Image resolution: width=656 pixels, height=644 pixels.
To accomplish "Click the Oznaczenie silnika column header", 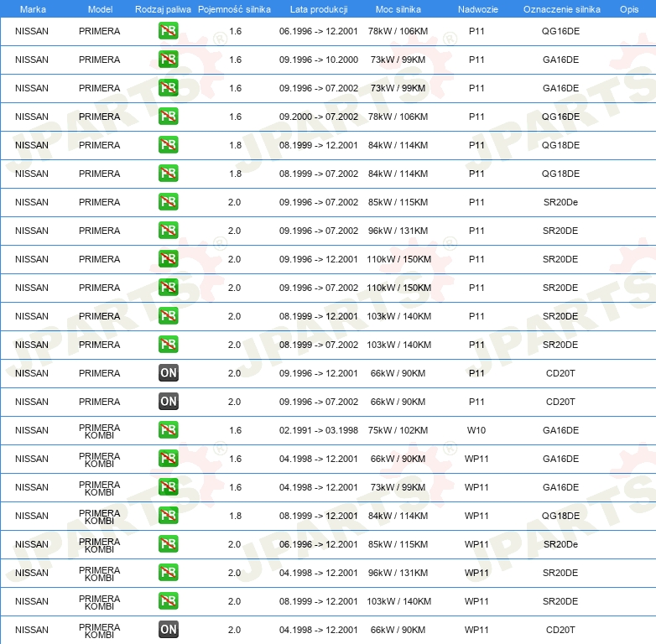I will 561,9.
